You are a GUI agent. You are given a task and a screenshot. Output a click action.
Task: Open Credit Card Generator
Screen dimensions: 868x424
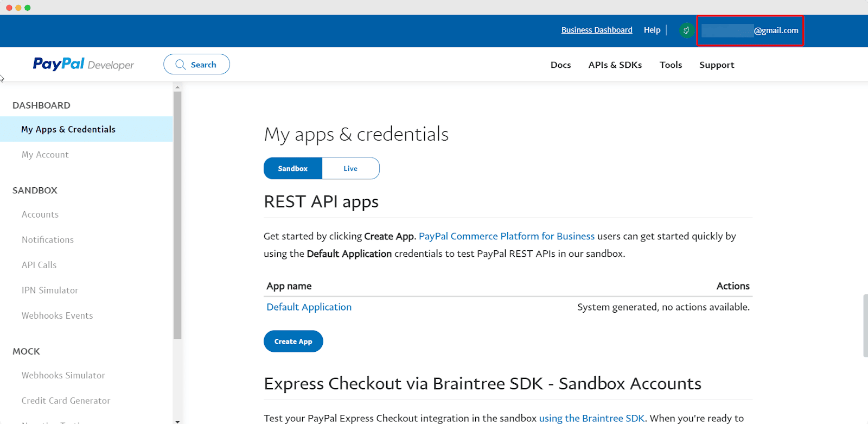click(x=66, y=401)
